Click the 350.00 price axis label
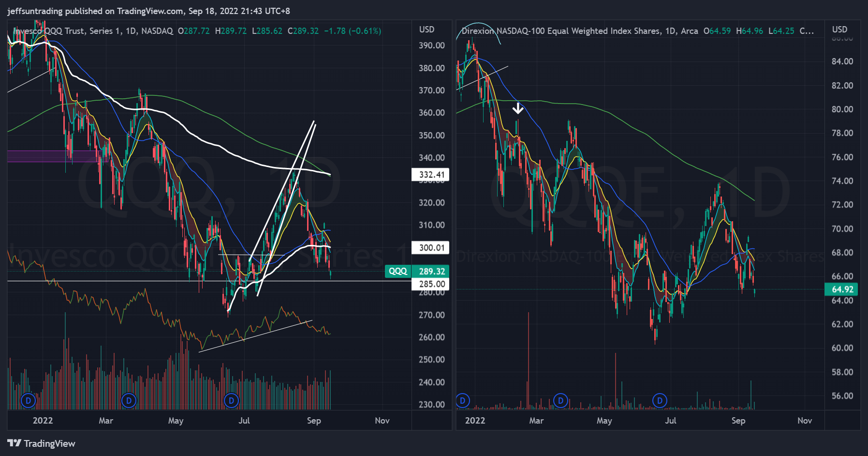This screenshot has height=456, width=868. coord(432,136)
